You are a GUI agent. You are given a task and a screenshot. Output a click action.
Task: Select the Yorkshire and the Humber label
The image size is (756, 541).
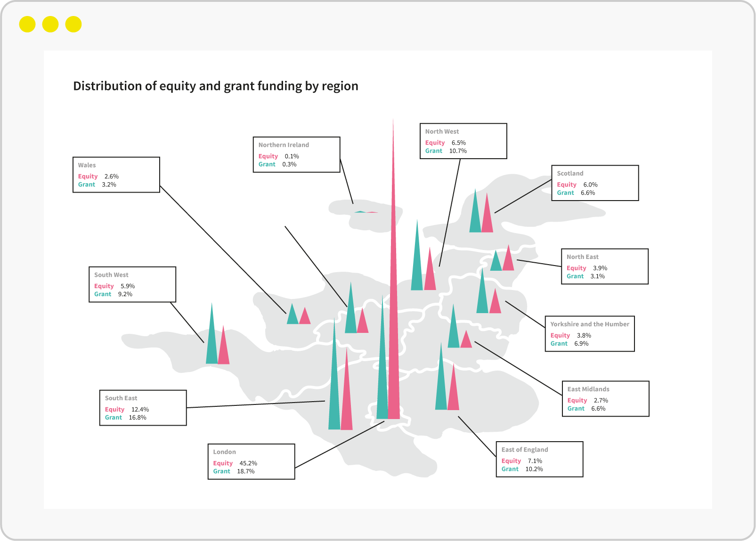[589, 333]
